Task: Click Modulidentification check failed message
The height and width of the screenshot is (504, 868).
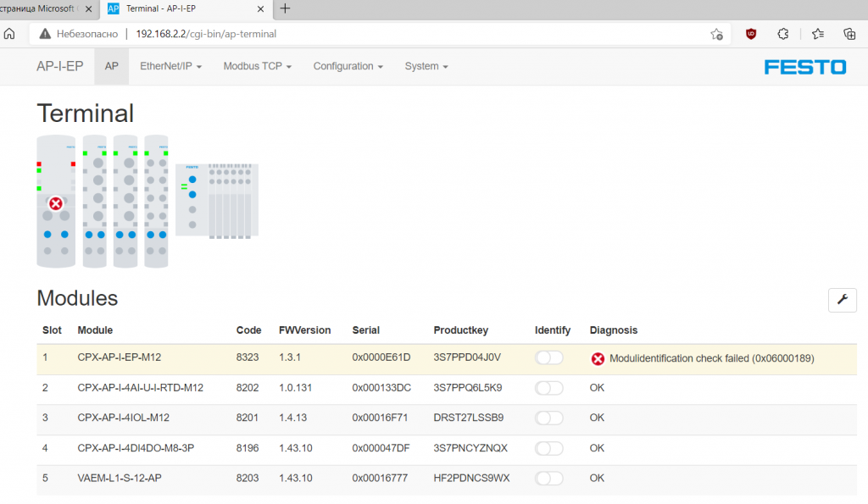Action: [711, 358]
